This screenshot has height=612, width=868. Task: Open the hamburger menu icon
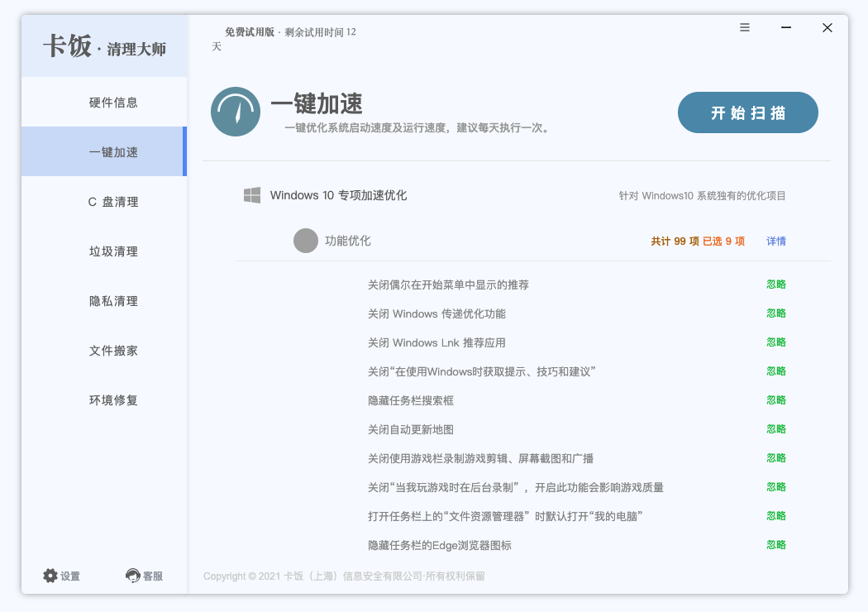pyautogui.click(x=745, y=27)
